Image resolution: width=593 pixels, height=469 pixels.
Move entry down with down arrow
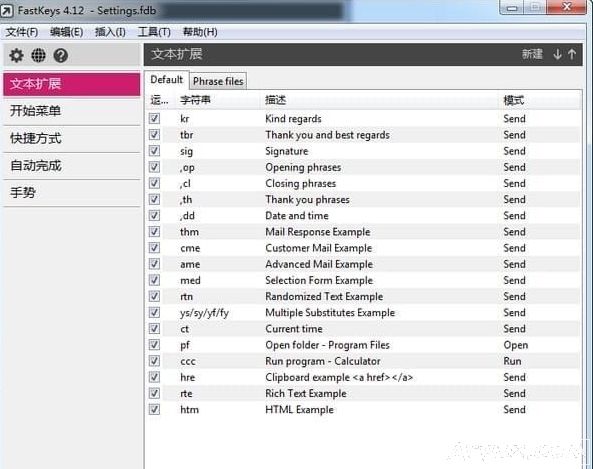557,54
